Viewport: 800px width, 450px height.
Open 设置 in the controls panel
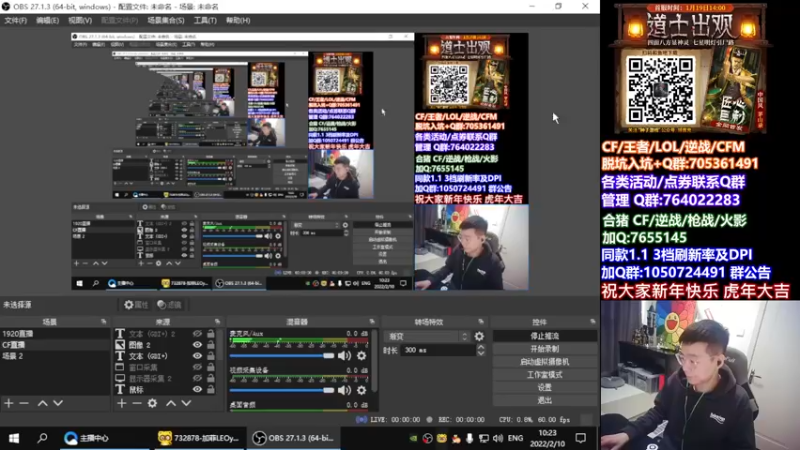tap(544, 387)
